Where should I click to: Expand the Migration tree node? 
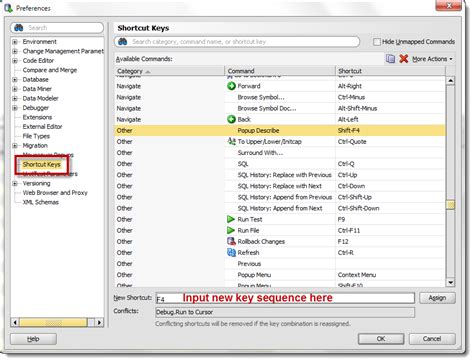tap(15, 146)
